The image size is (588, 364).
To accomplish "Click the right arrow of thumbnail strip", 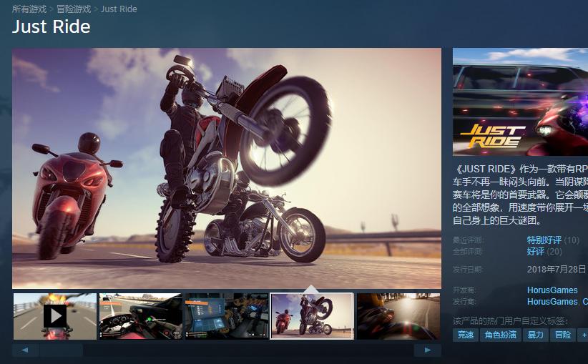I will (x=428, y=350).
